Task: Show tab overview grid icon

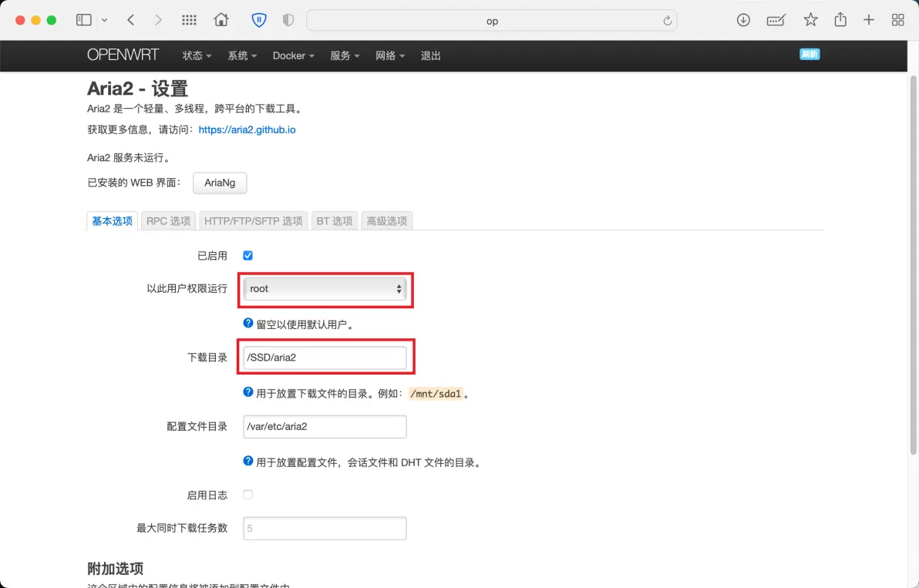Action: [897, 20]
